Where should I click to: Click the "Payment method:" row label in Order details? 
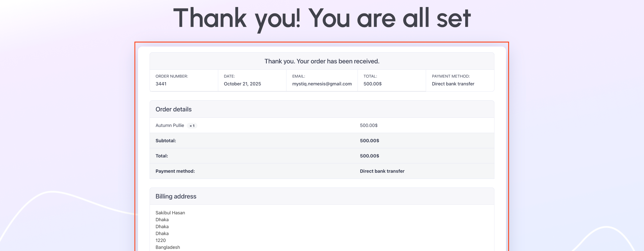pos(175,171)
